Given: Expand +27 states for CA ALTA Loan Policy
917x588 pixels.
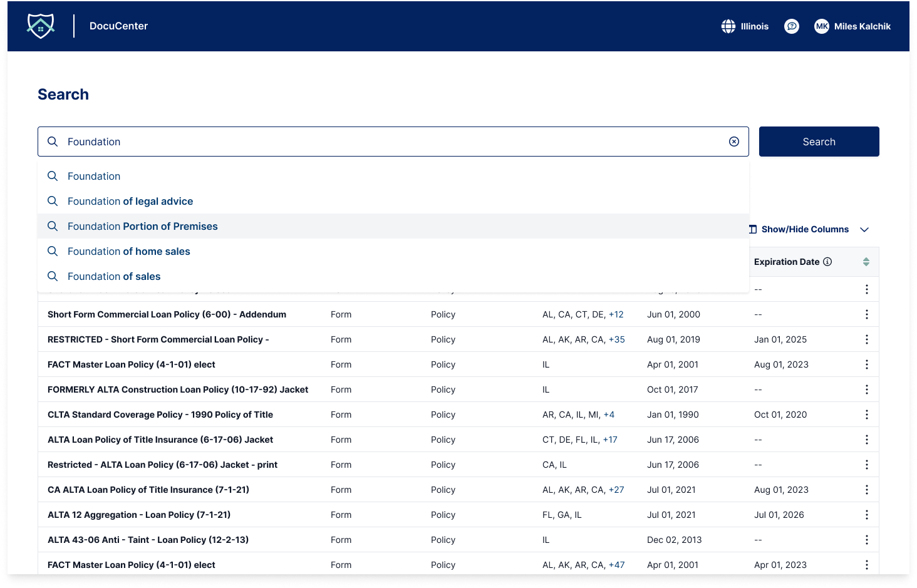Looking at the screenshot, I should [617, 490].
